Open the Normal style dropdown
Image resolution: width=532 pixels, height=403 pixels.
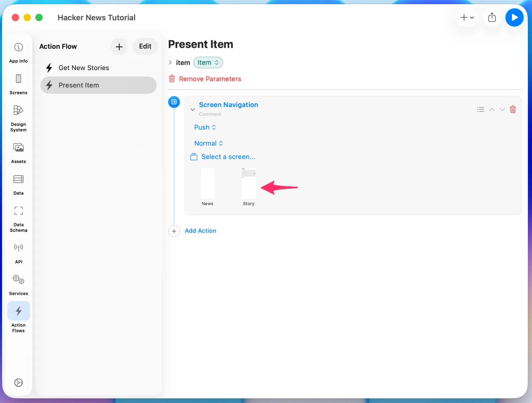[208, 143]
